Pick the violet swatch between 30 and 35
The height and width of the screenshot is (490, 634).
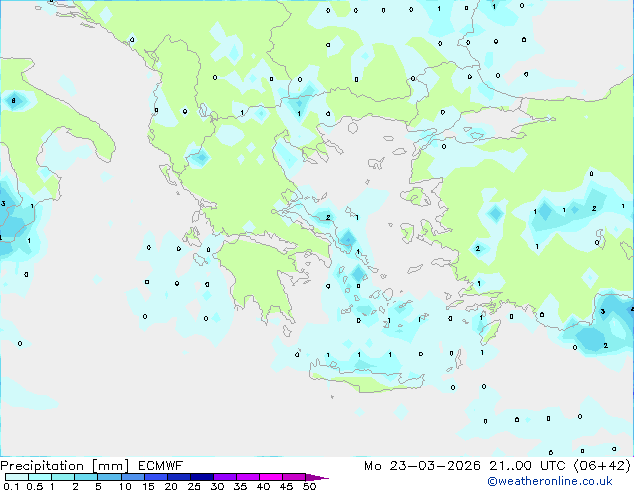coord(224,477)
